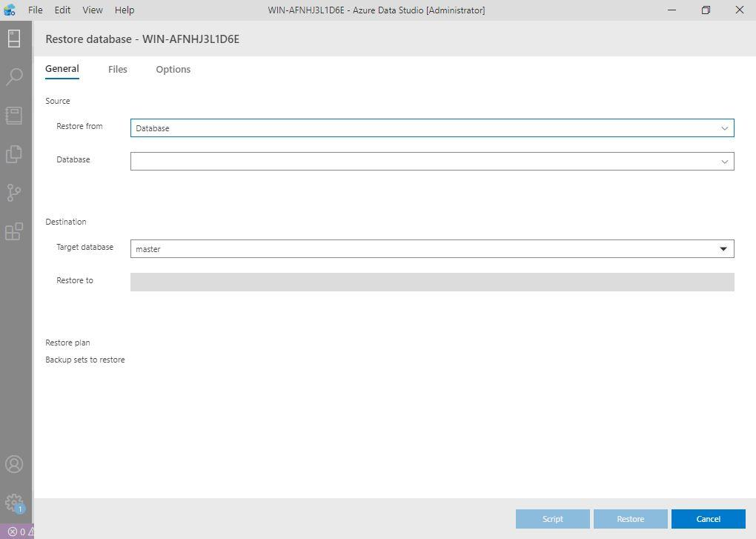Image resolution: width=756 pixels, height=539 pixels.
Task: Restore down the application window
Action: tap(706, 10)
